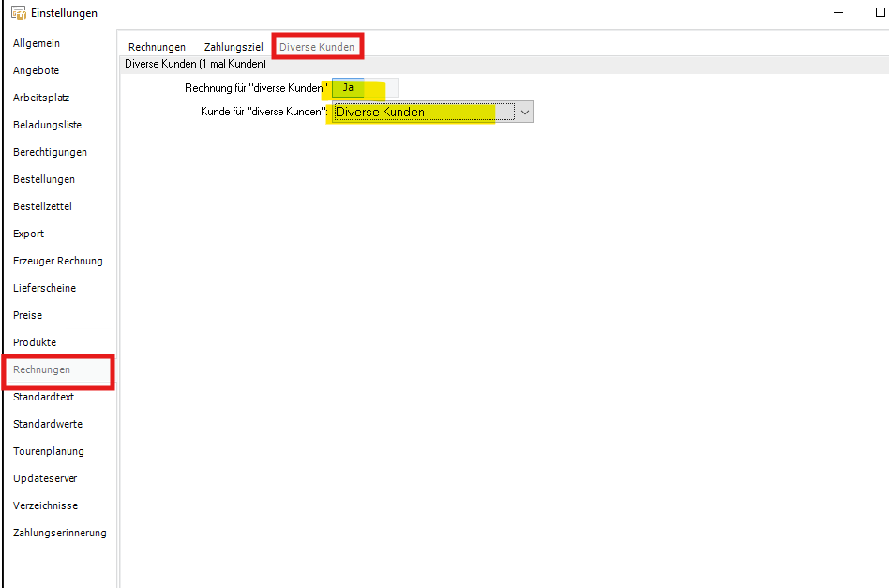Minimize the Einstellungen window
Viewport: 889px width, 588px height.
(838, 12)
